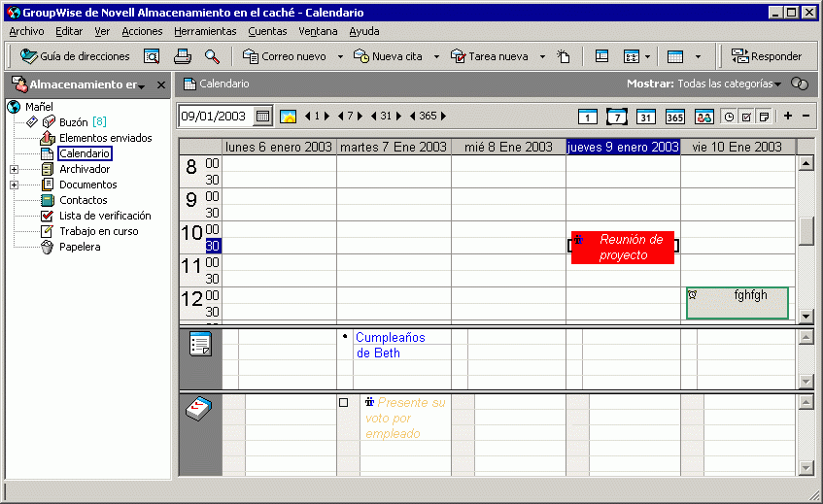Open Nueva cita dropdown arrow
This screenshot has width=823, height=504.
[x=436, y=56]
